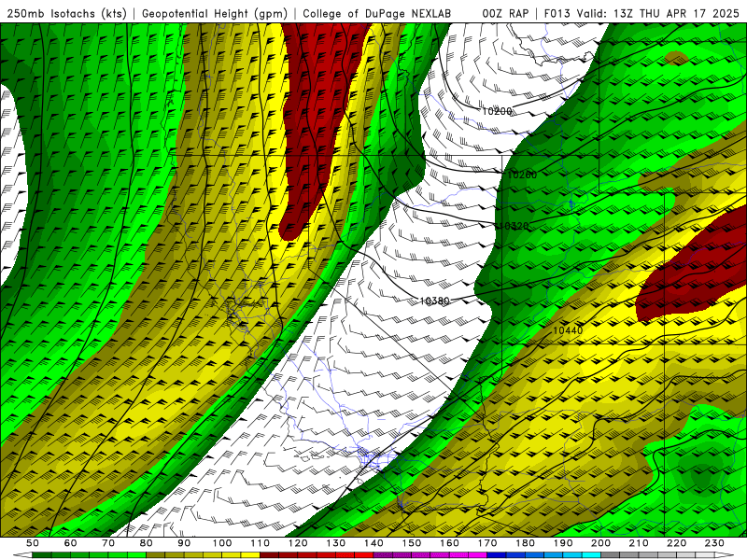Select the cyan swatch just before 200
The height and width of the screenshot is (560, 747).
(591, 554)
